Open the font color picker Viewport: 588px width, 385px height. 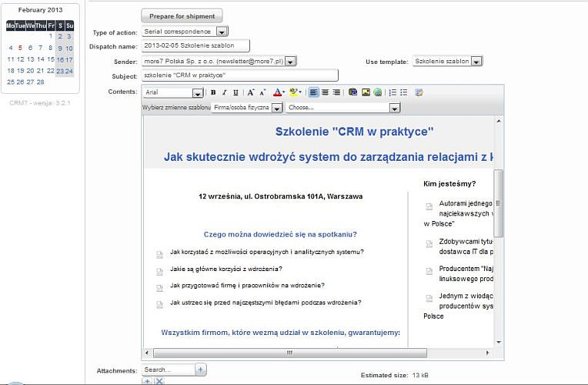pyautogui.click(x=279, y=92)
